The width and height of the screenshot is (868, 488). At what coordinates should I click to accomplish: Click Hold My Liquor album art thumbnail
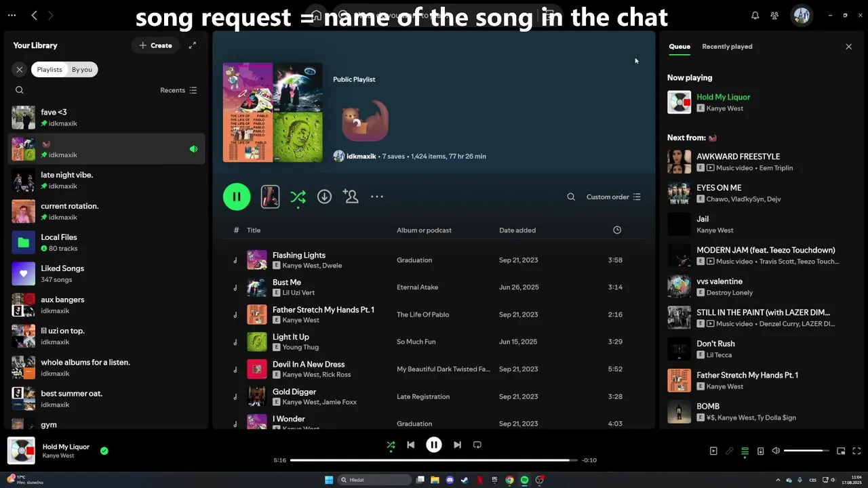coord(21,451)
